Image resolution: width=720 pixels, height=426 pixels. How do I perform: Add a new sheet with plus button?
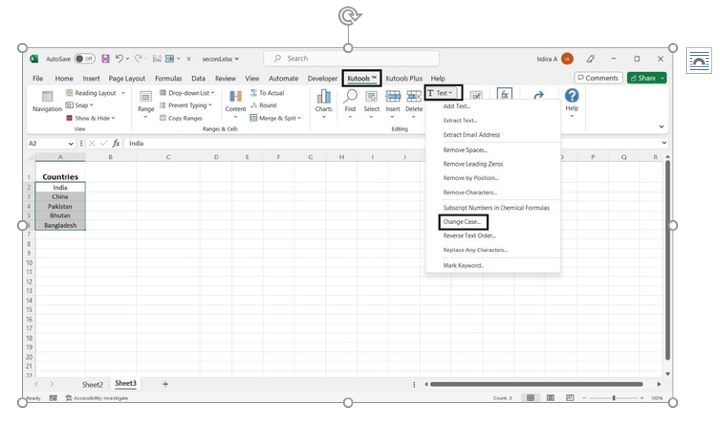pyautogui.click(x=165, y=384)
